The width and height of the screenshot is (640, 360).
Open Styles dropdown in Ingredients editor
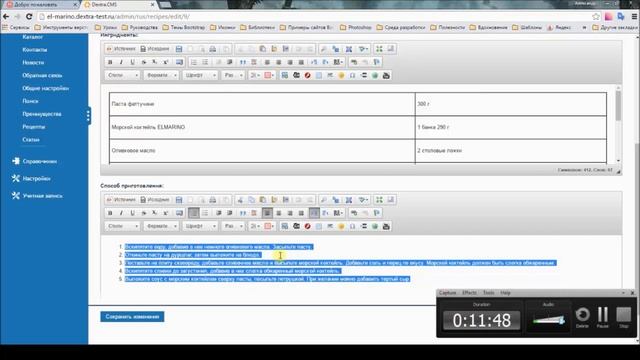pyautogui.click(x=122, y=76)
